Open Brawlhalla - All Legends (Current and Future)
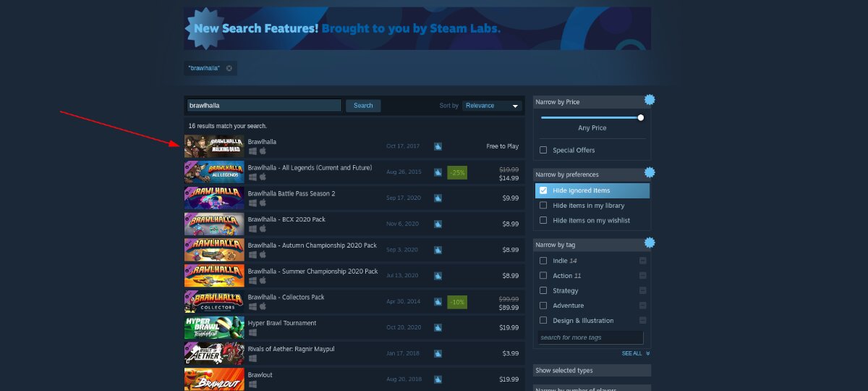 (x=354, y=172)
